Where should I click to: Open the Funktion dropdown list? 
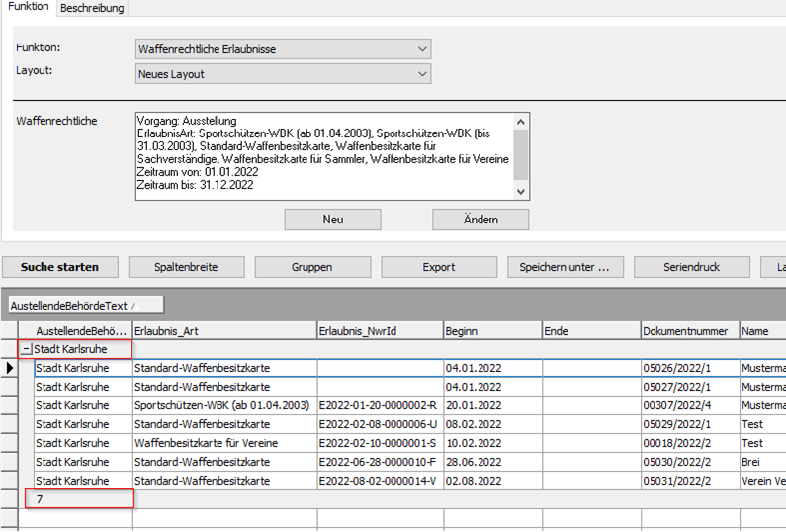click(x=422, y=49)
